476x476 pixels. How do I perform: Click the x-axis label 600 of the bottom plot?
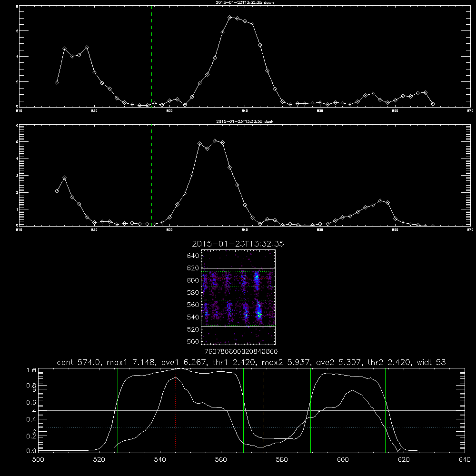(x=343, y=460)
